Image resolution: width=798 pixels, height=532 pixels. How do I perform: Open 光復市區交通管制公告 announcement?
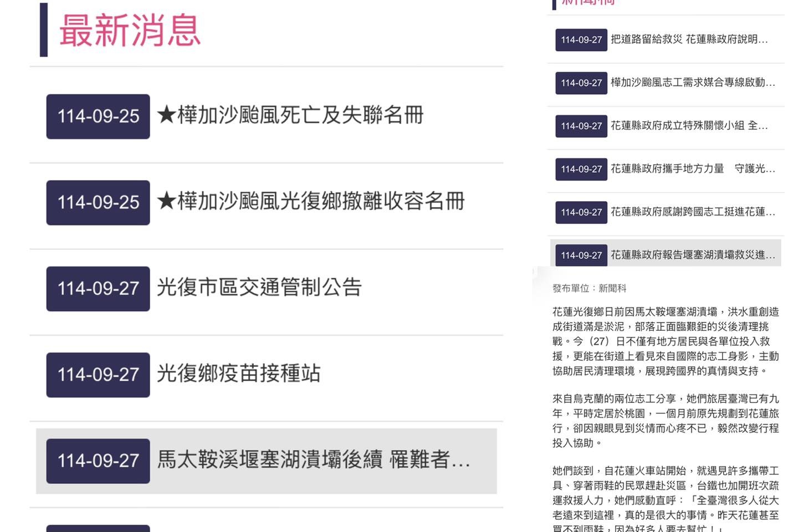pos(259,288)
